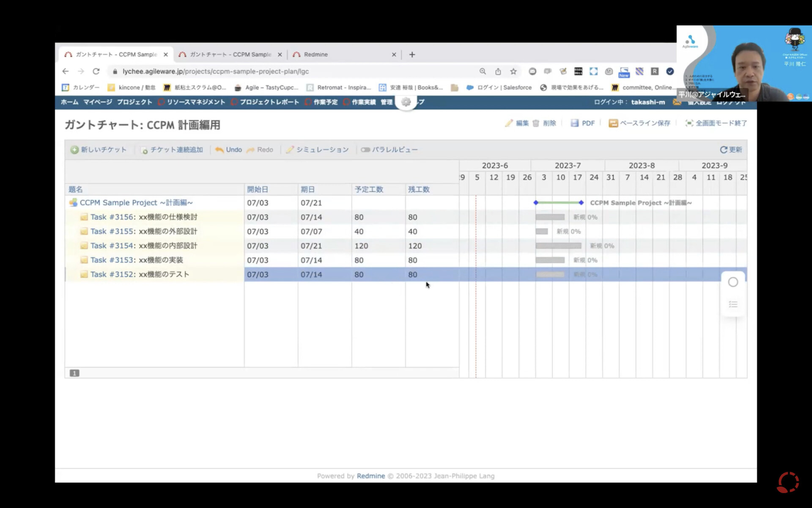This screenshot has height=508, width=812.
Task: Click the 削除 delete trash link
Action: coord(544,123)
